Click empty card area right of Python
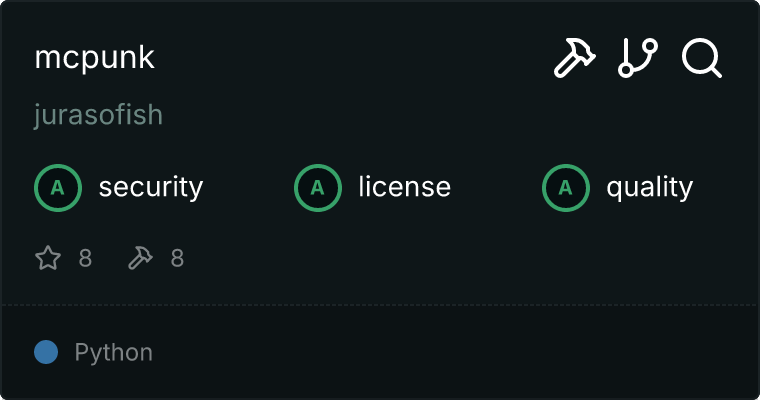Viewport: 760px width, 400px height. [456, 352]
